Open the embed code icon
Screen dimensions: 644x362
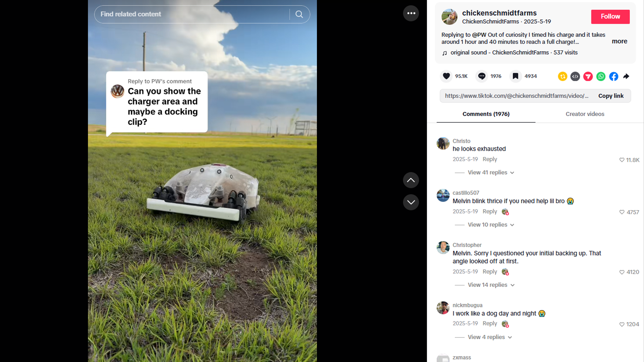(x=575, y=76)
